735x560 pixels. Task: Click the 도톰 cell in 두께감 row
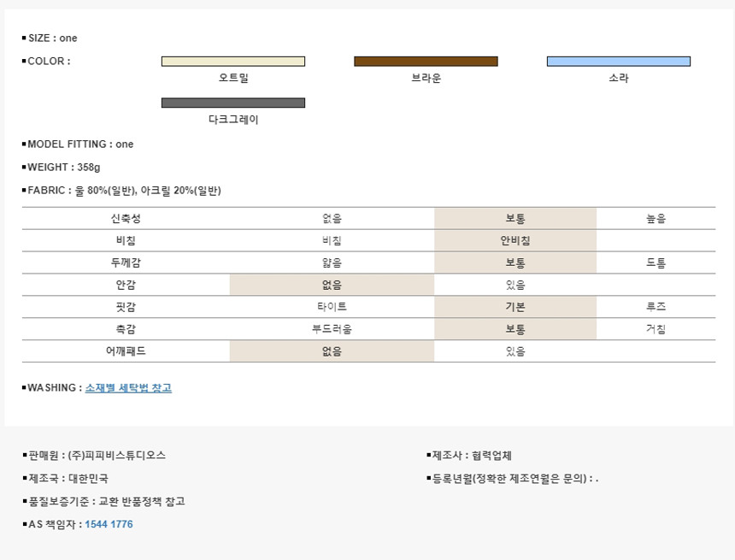point(656,263)
